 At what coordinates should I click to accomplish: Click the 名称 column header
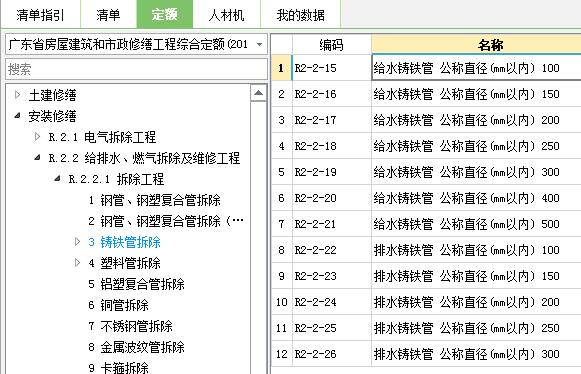pos(476,44)
